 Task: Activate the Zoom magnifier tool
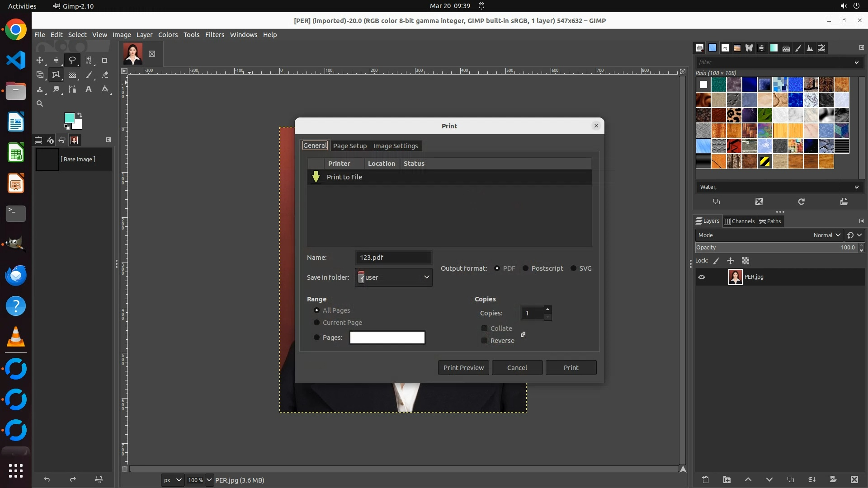tap(40, 104)
